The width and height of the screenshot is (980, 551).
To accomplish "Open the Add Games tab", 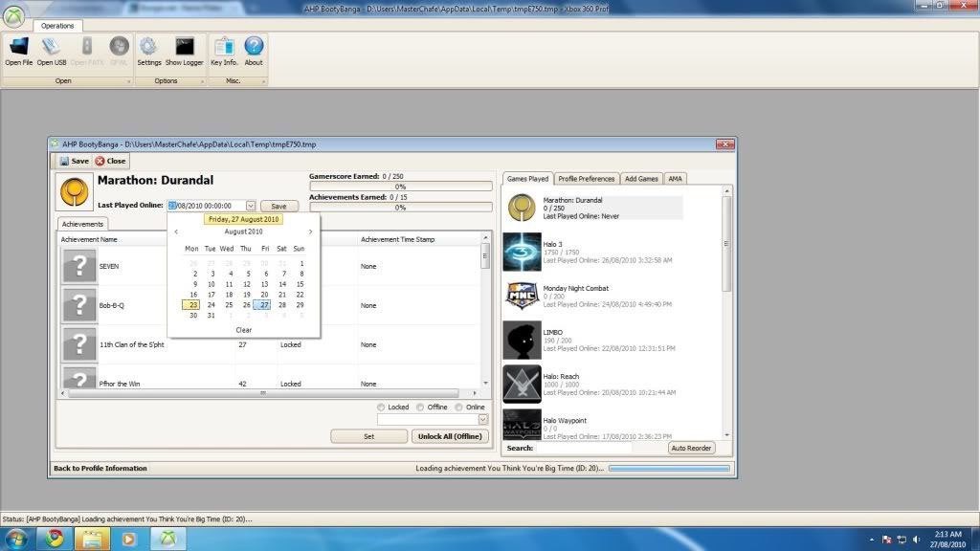I will [x=641, y=179].
